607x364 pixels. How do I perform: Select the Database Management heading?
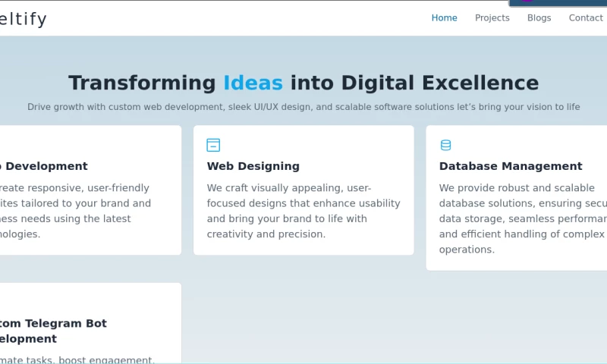coord(510,166)
